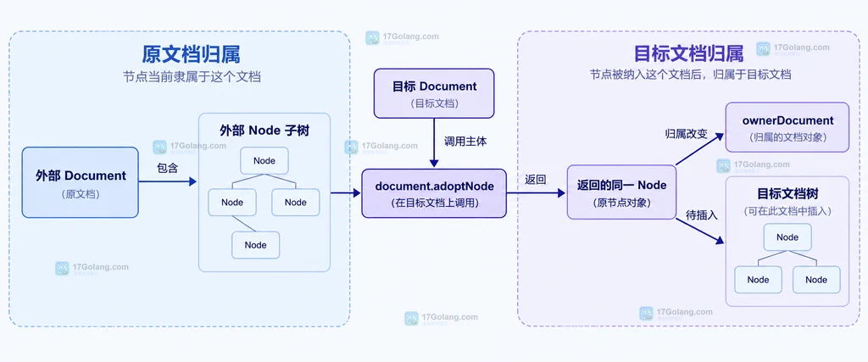Select the subtitle '节点当前隶属于这个文档'
868x362 pixels.
click(192, 77)
